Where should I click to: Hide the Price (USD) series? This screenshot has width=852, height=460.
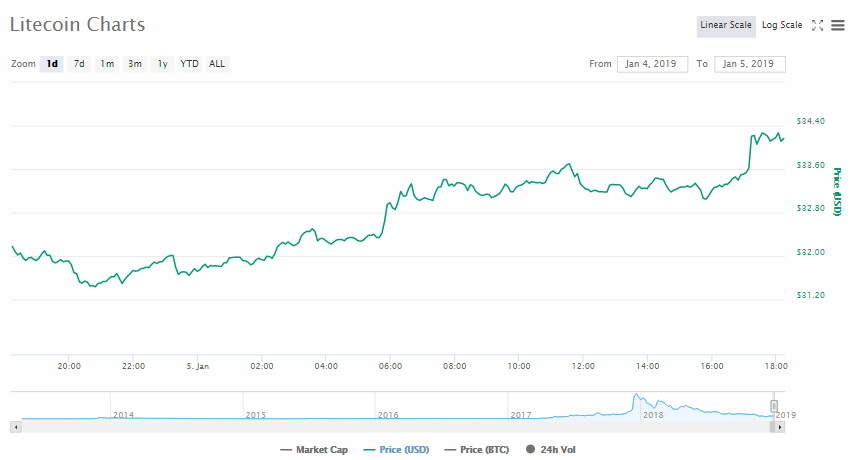coord(397,450)
